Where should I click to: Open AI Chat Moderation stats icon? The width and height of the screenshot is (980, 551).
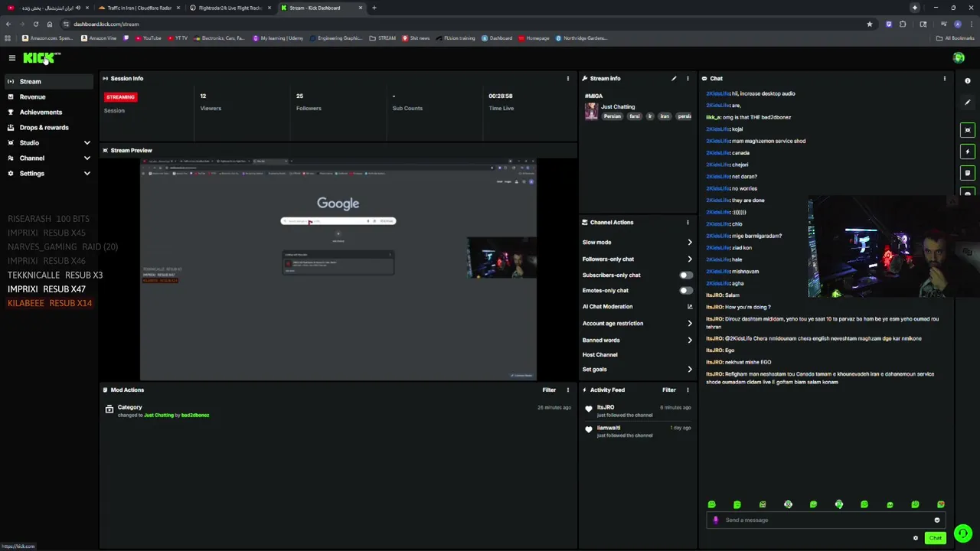coord(689,306)
